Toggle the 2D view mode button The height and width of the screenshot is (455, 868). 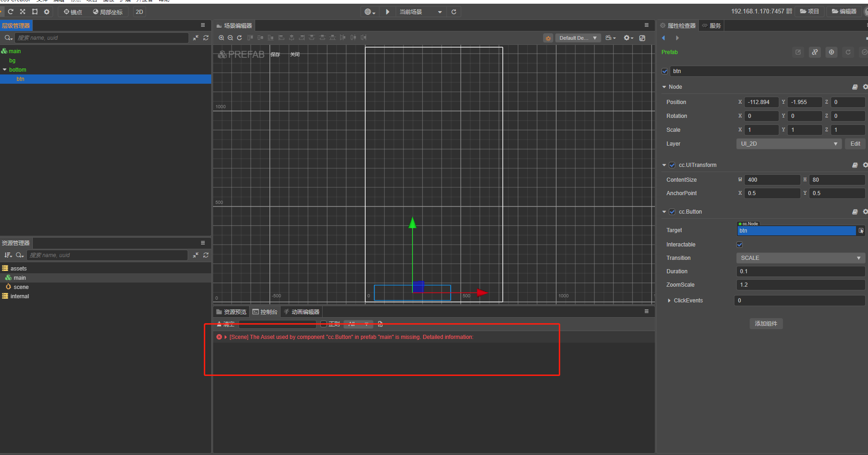point(139,12)
